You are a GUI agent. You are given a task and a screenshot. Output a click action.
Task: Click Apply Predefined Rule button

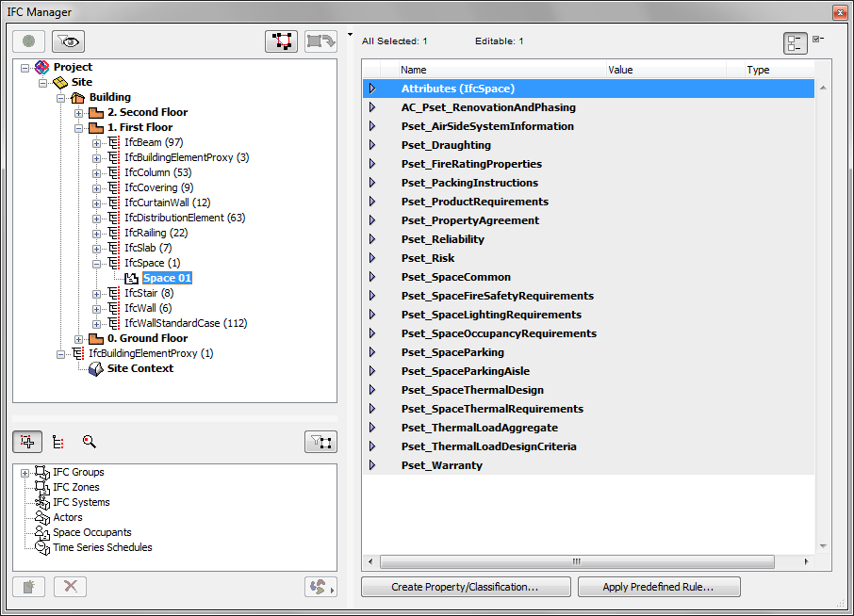[659, 587]
